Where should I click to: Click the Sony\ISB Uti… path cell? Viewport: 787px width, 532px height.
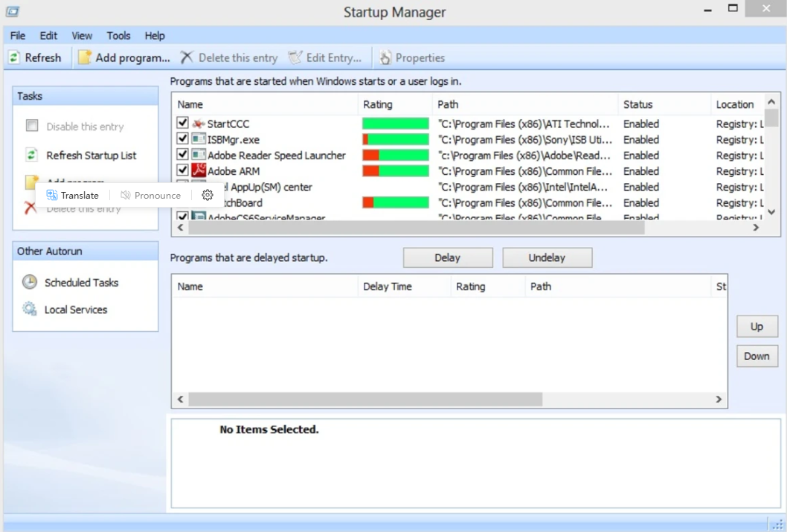click(x=525, y=140)
